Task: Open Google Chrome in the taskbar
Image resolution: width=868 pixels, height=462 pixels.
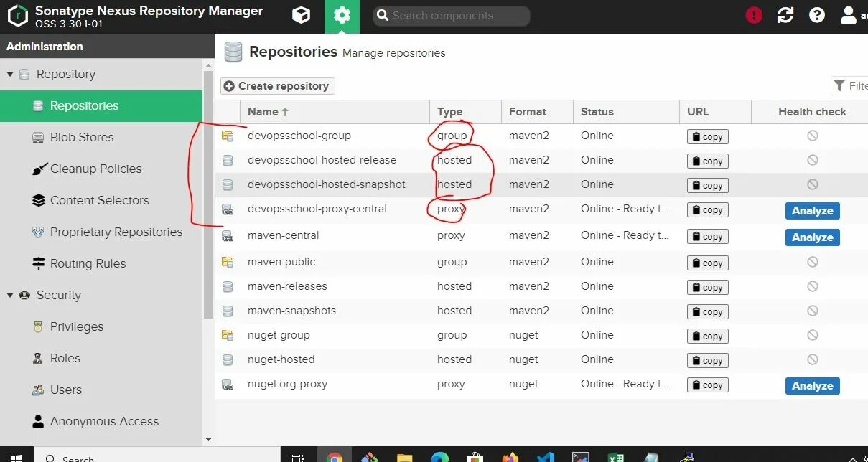Action: (x=335, y=457)
